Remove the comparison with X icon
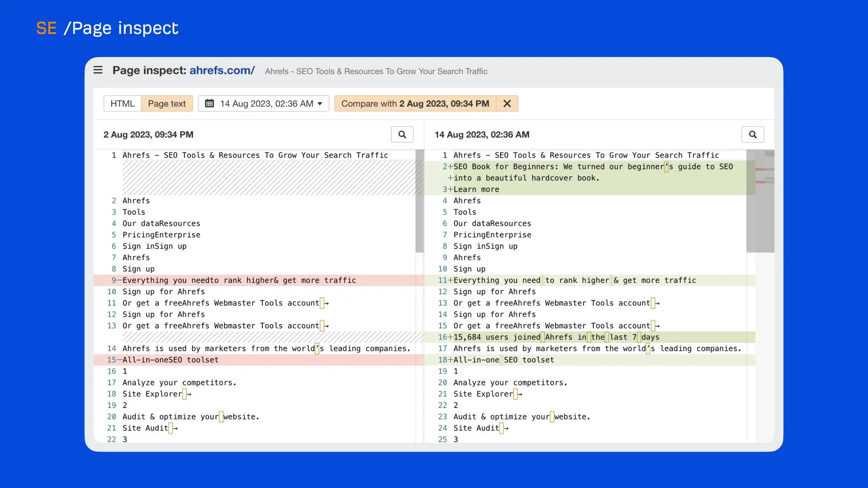The image size is (868, 488). pyautogui.click(x=507, y=103)
